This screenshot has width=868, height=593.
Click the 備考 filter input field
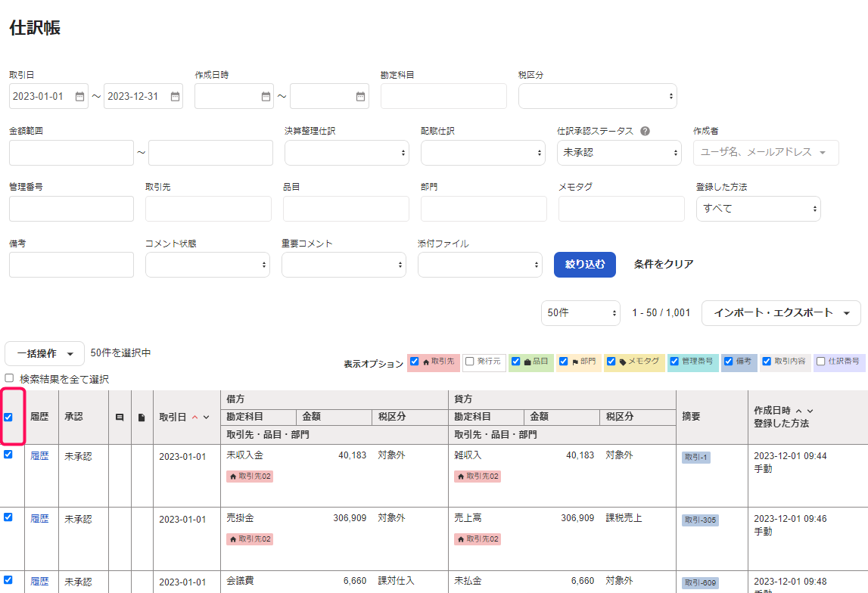pyautogui.click(x=71, y=265)
